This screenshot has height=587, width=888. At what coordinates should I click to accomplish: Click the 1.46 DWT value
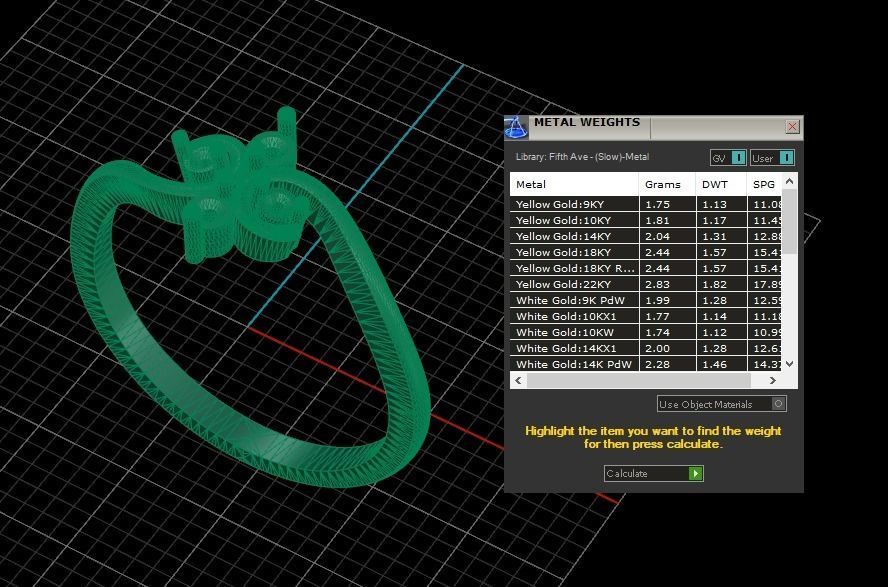(x=714, y=364)
